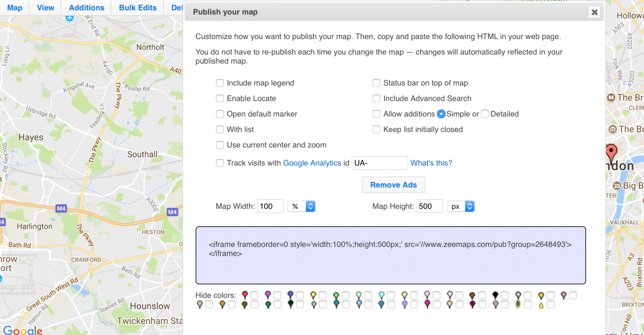The width and height of the screenshot is (644, 335).
Task: Enable the Include map legend option
Action: [220, 83]
